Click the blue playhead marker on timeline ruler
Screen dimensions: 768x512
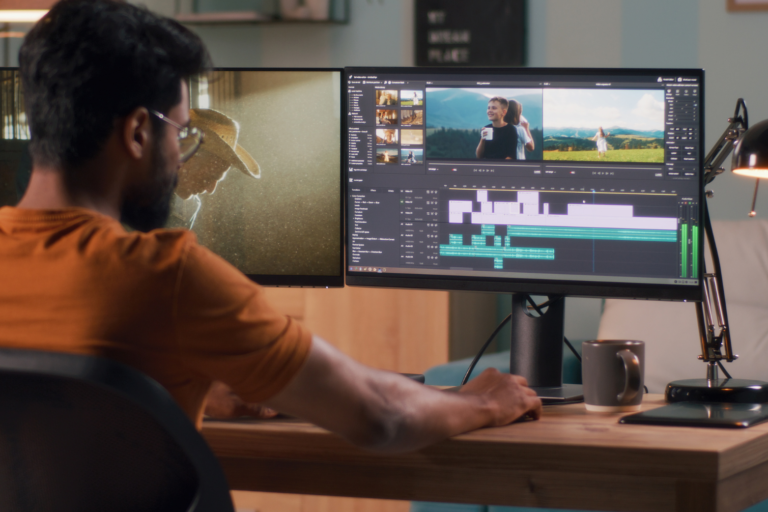click(x=593, y=190)
